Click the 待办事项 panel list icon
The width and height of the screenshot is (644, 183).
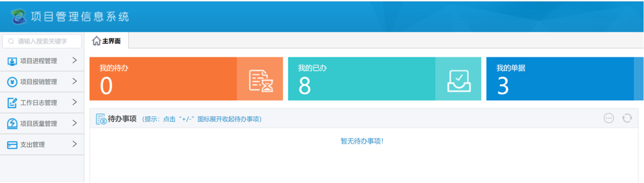[101, 119]
